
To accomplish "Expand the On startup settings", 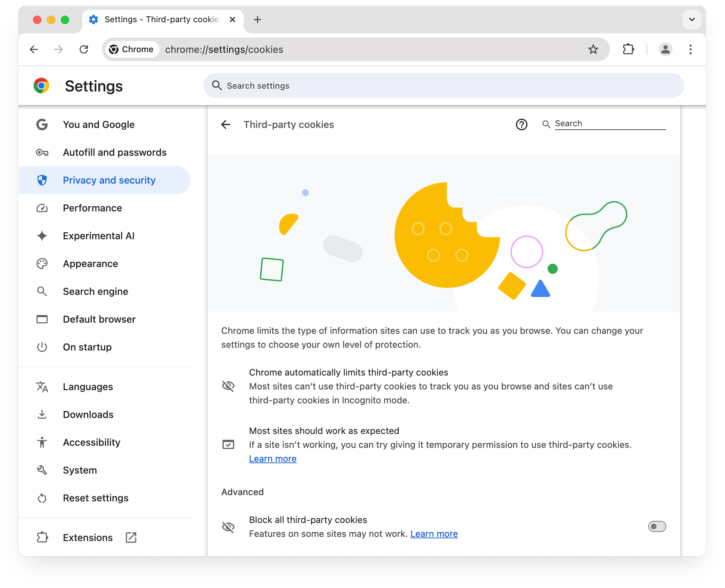I will coord(87,346).
